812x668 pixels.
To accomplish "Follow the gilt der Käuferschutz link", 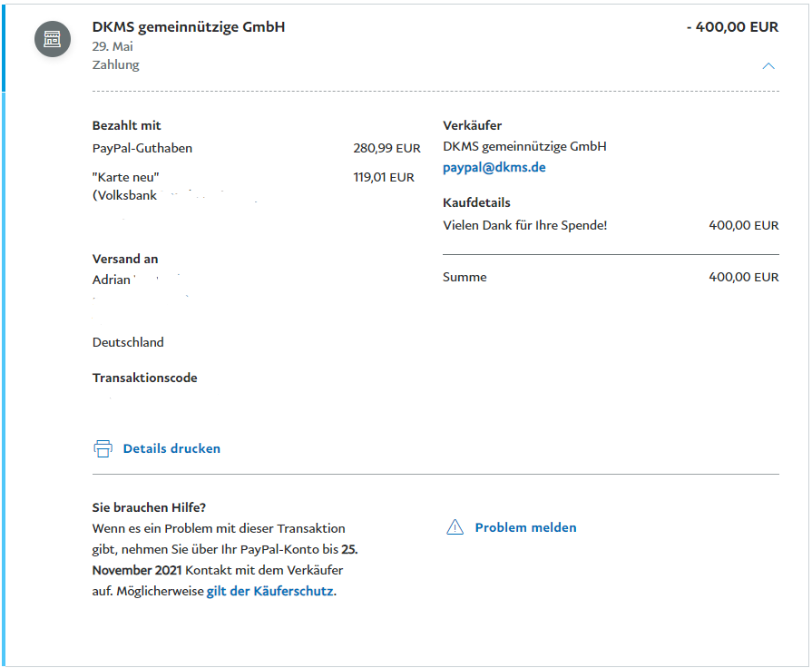I will [269, 591].
